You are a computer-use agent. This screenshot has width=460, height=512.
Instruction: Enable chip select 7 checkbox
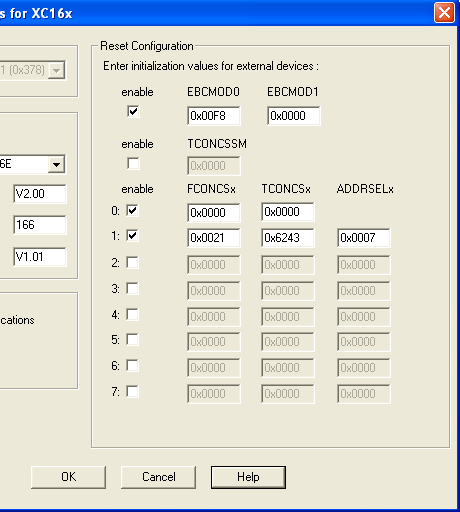[132, 391]
